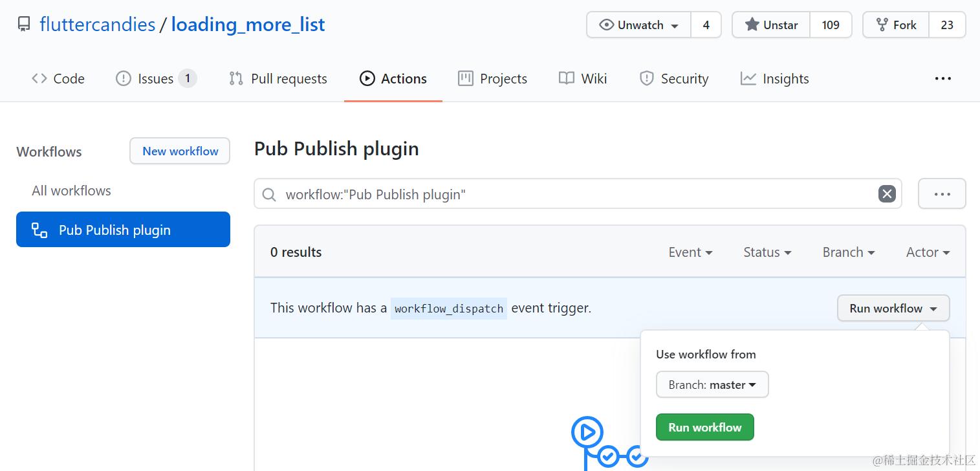
Task: Open the Projects tab
Action: [493, 78]
